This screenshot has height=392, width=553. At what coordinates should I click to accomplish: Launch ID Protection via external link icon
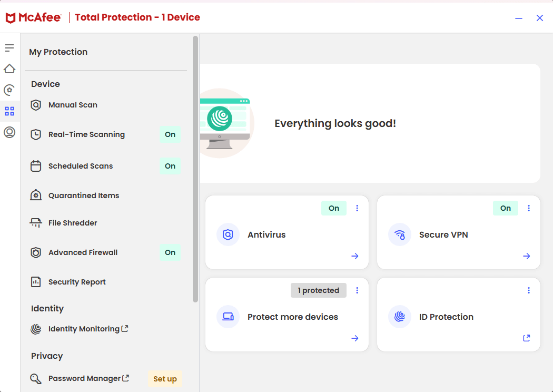[x=526, y=338]
